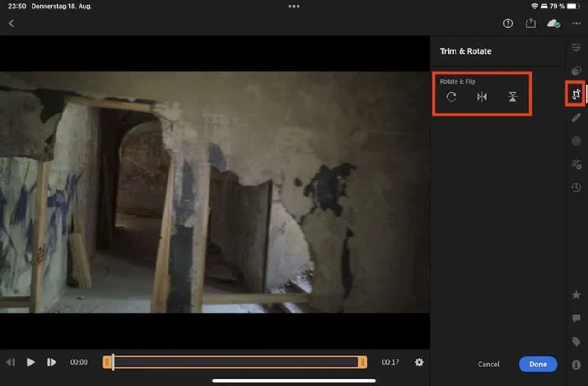Tap the three-dot multitasking menu at top

[x=294, y=6]
